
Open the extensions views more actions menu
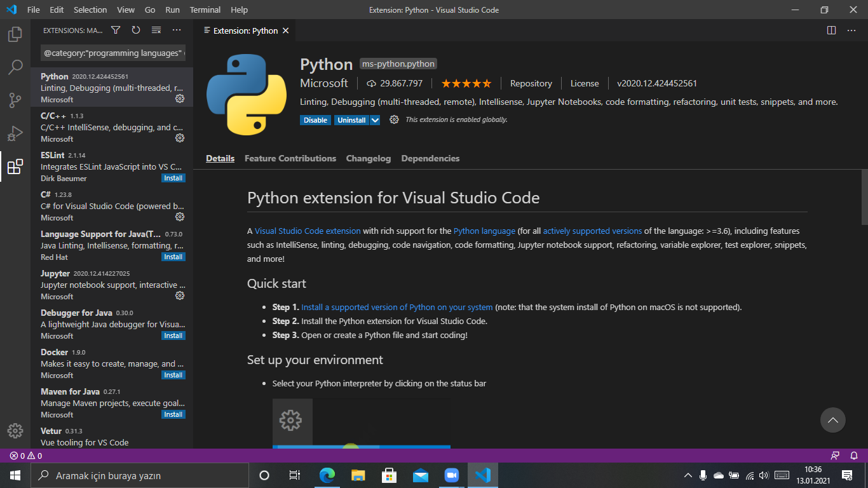177,30
